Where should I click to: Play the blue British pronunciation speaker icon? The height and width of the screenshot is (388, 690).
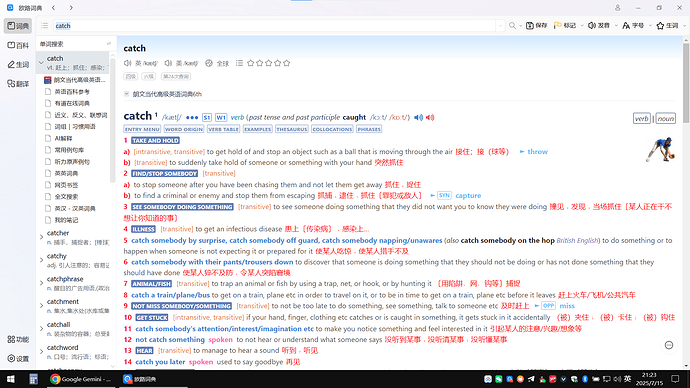coord(418,117)
